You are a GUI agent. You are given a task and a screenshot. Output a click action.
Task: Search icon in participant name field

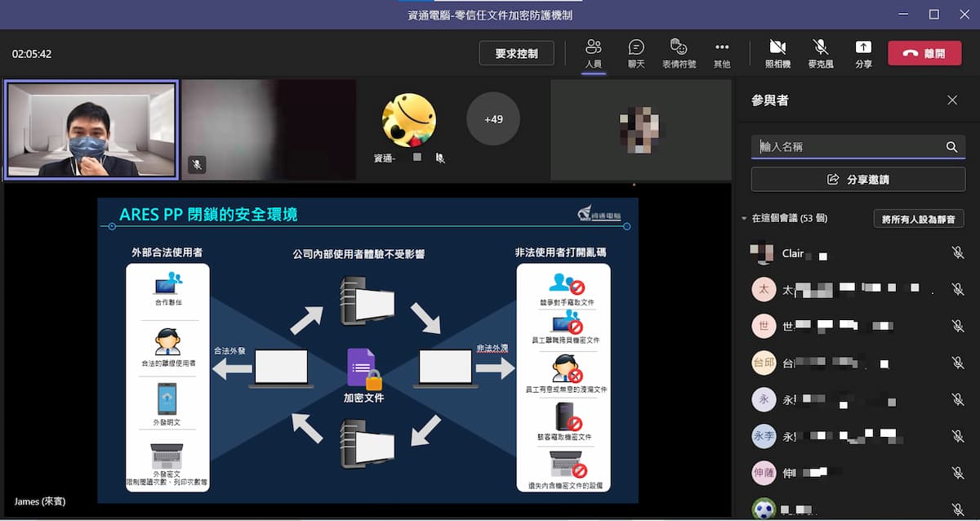click(951, 147)
